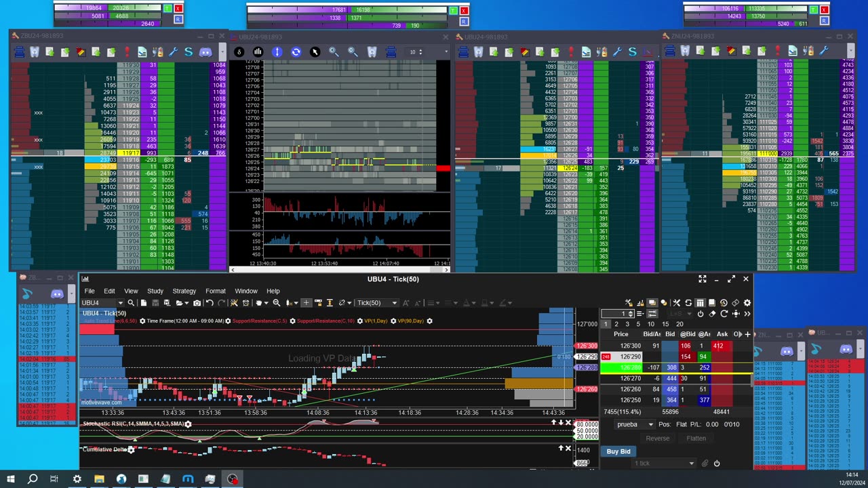Screen dimensions: 868x488
Task: Close the Stochastic RSI sub-panel with X
Action: pos(568,422)
